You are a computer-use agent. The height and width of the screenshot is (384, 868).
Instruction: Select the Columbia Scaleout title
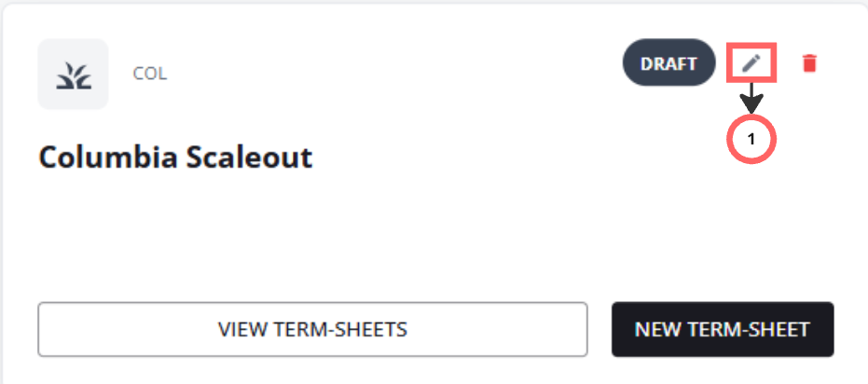pos(175,158)
